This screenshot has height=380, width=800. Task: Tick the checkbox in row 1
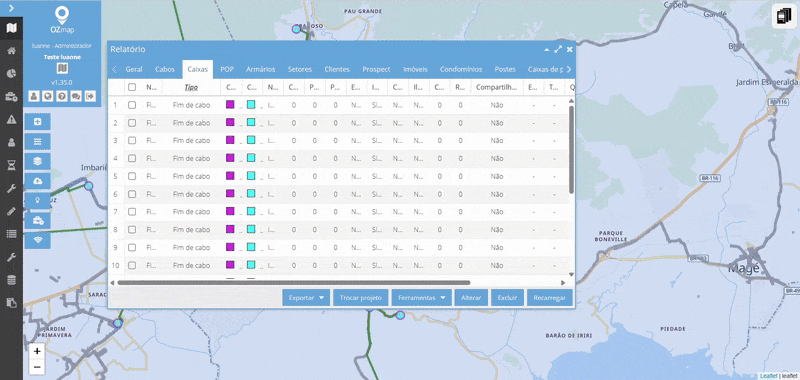[132, 105]
